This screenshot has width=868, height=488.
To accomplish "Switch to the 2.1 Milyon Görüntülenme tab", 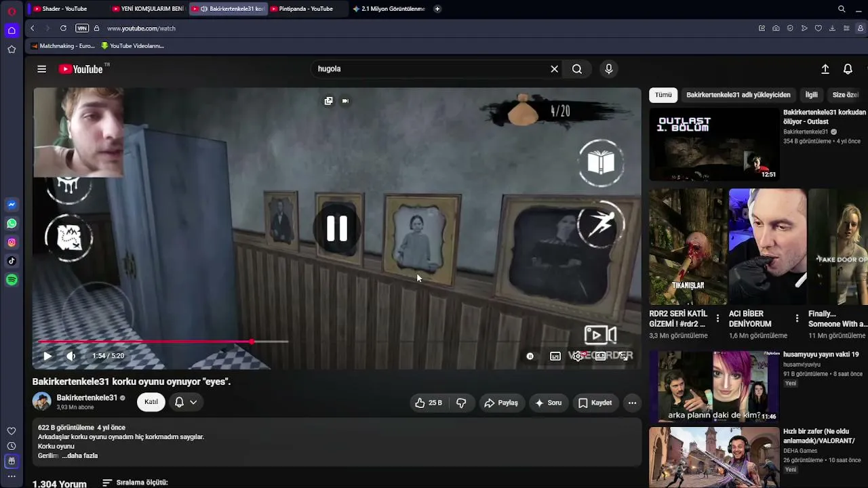I will pos(389,9).
